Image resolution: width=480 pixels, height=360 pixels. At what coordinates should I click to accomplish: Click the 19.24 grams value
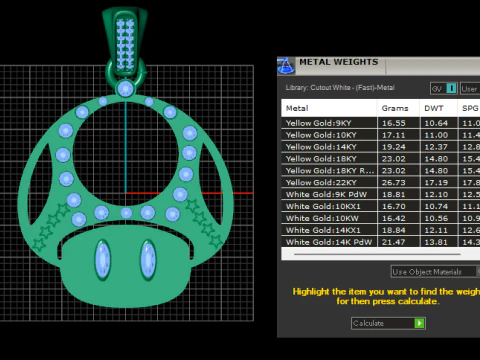point(394,147)
